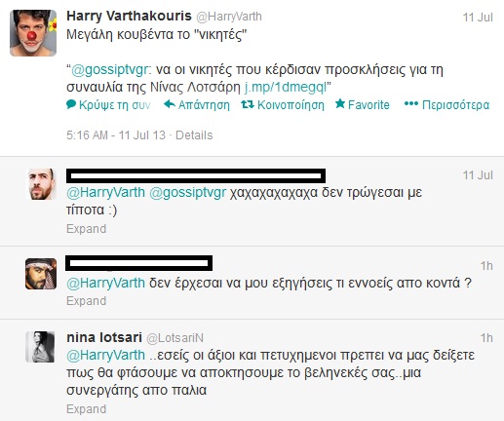Open Harry Varthakouris' clown-nose avatar
504x421 pixels.
click(33, 33)
